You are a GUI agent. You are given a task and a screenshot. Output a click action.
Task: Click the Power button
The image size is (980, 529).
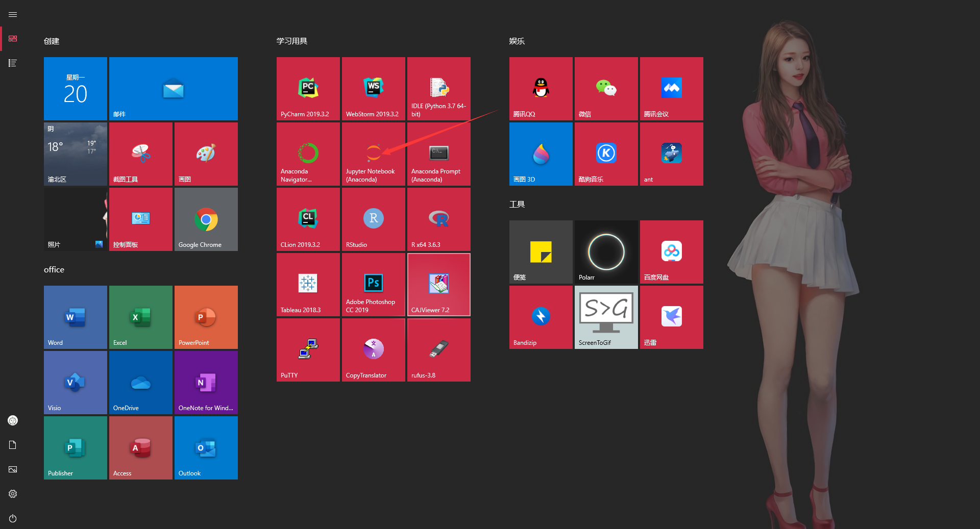(x=13, y=518)
